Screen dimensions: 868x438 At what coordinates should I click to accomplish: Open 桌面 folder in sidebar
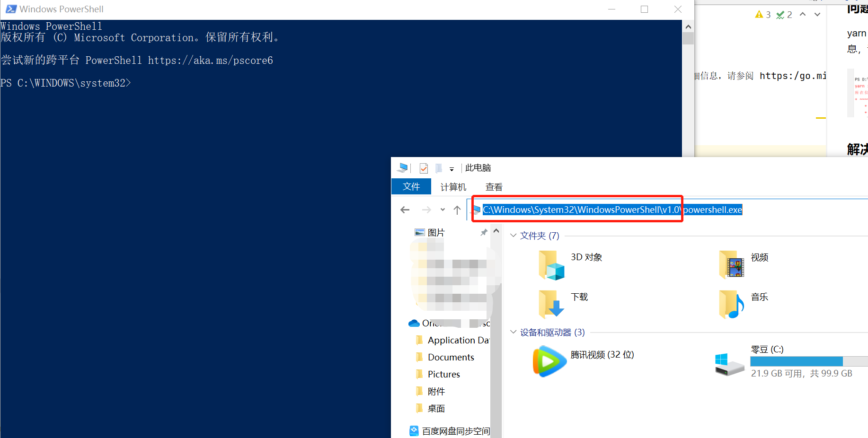430,408
